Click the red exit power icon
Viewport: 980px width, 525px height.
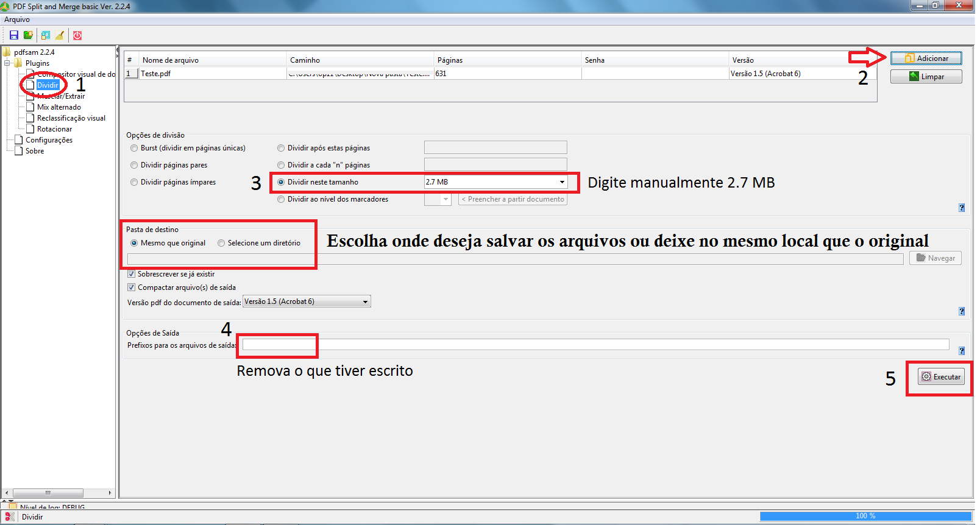pyautogui.click(x=77, y=35)
